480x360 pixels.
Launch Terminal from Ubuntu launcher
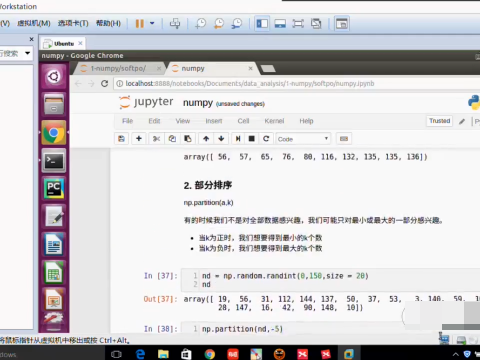coord(54,161)
